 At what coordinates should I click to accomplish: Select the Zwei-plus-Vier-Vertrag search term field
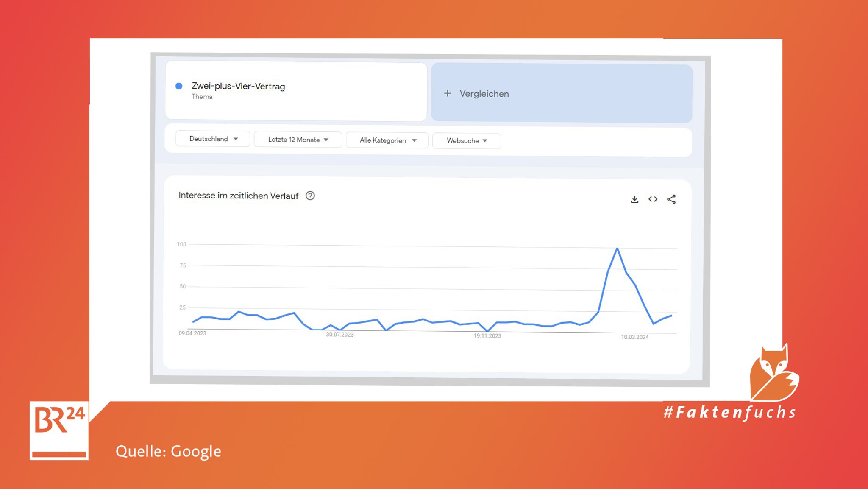296,91
